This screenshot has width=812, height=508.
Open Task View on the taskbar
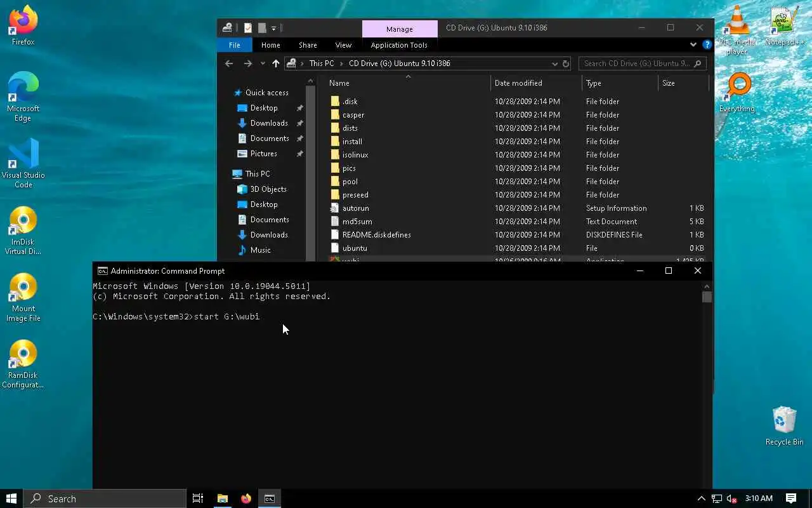(x=198, y=498)
